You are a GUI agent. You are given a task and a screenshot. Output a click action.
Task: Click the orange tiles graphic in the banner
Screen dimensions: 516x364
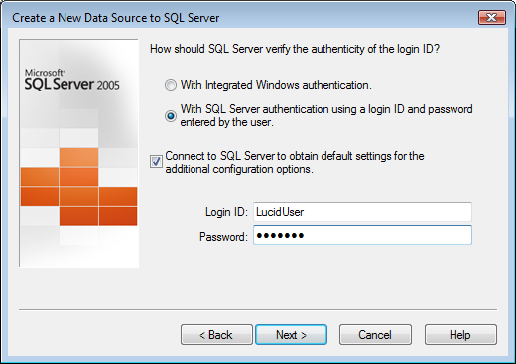pyautogui.click(x=79, y=187)
